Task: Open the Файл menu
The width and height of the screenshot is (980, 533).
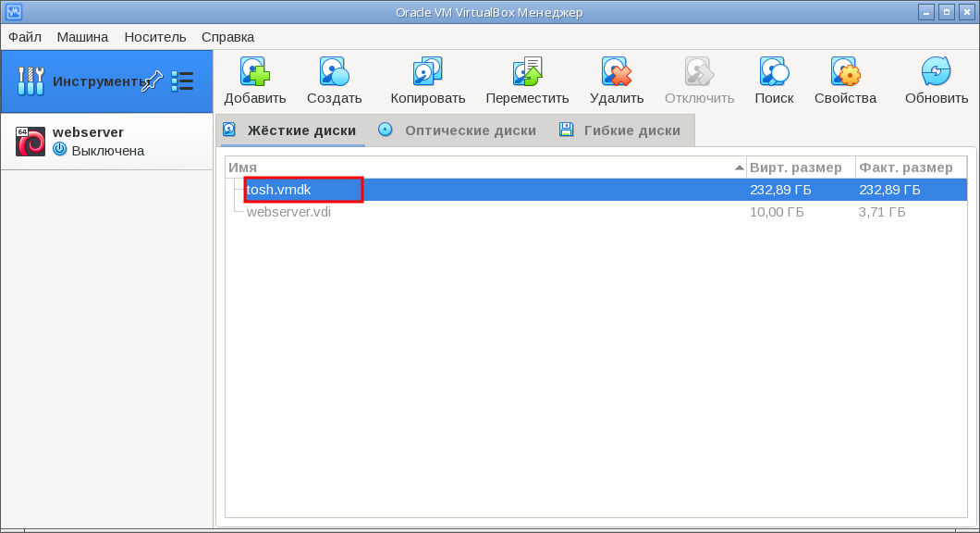Action: click(25, 37)
